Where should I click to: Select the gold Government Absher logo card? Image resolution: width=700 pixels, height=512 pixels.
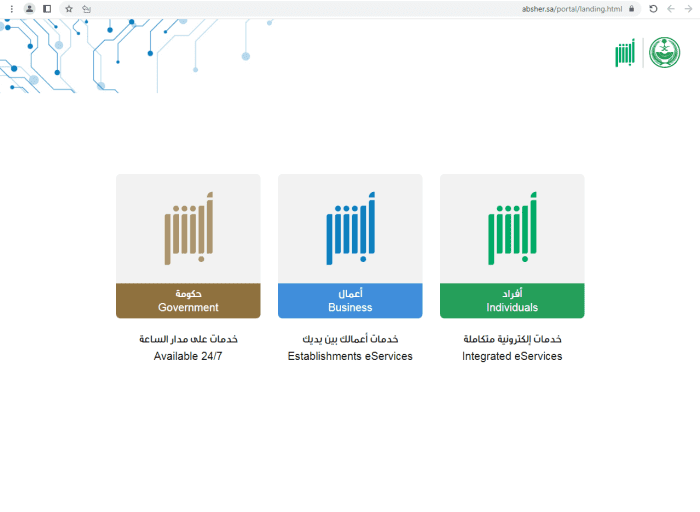coord(188,229)
